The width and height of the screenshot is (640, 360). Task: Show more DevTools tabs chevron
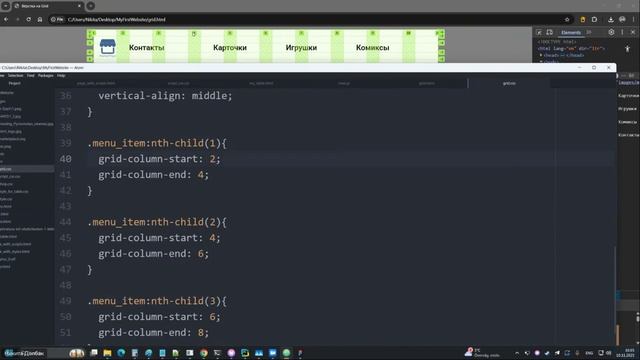coord(589,32)
